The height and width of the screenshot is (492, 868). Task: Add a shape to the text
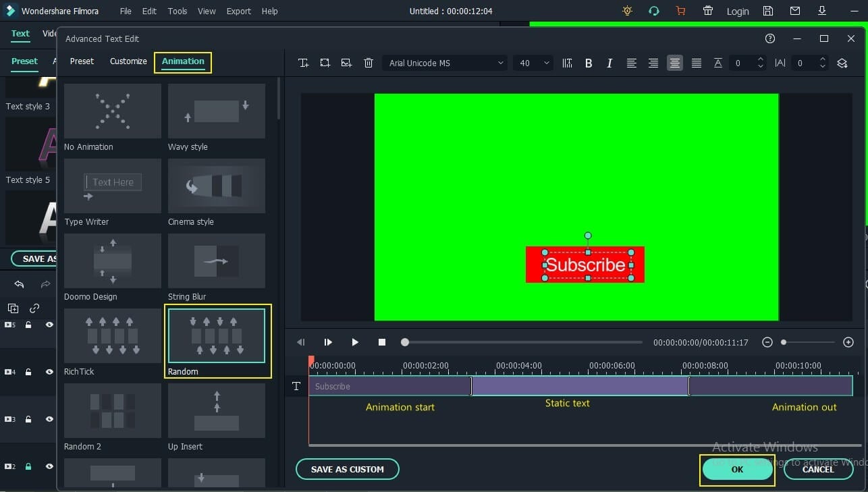point(325,63)
